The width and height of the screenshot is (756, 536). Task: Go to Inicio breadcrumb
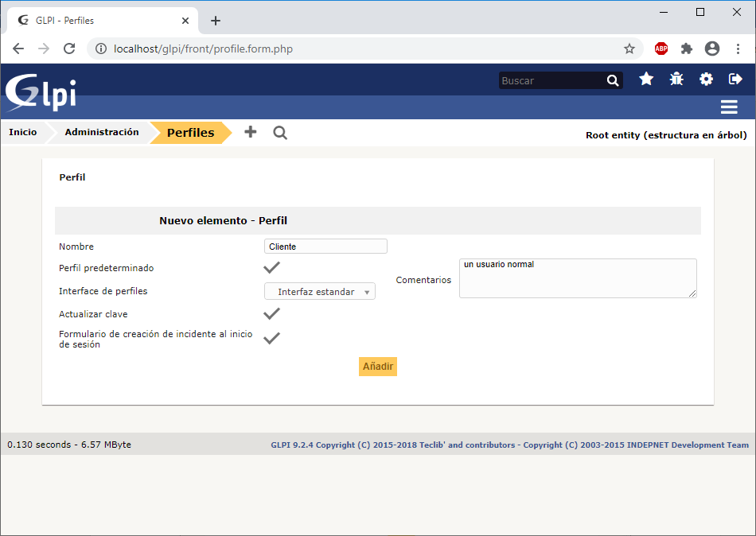[23, 133]
